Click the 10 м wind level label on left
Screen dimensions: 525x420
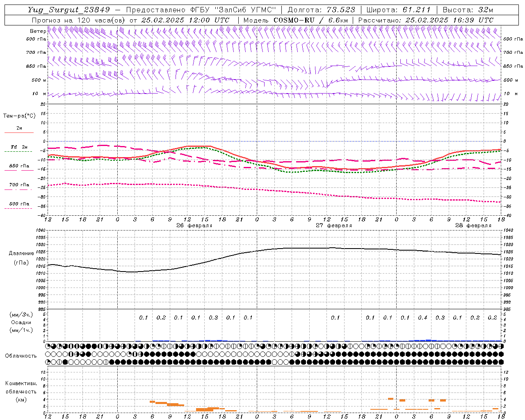coord(39,94)
